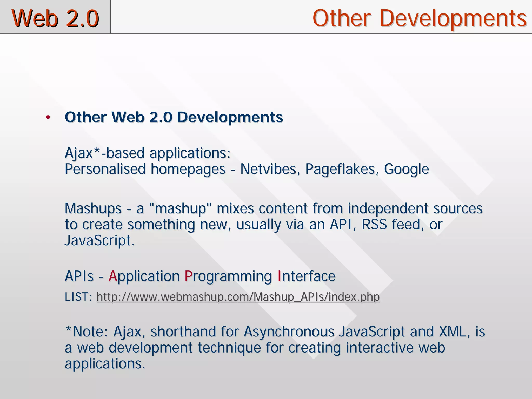532x399 pixels.
Task: Click the 'Other Developments' slide title
Action: pyautogui.click(x=419, y=18)
